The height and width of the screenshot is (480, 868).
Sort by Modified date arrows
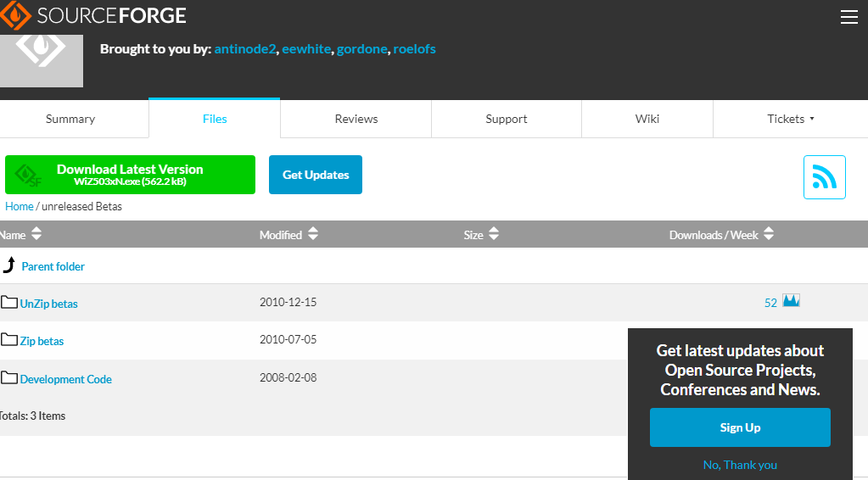point(313,234)
